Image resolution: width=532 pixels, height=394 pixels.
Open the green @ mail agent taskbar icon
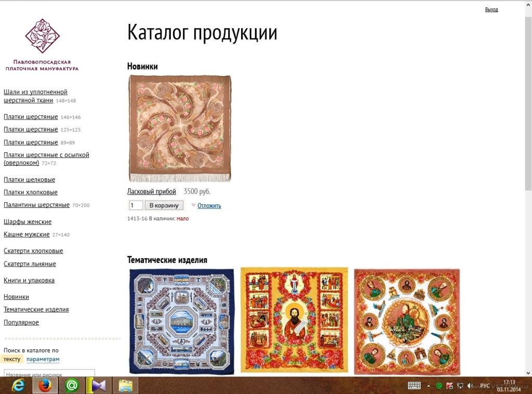[x=72, y=385]
